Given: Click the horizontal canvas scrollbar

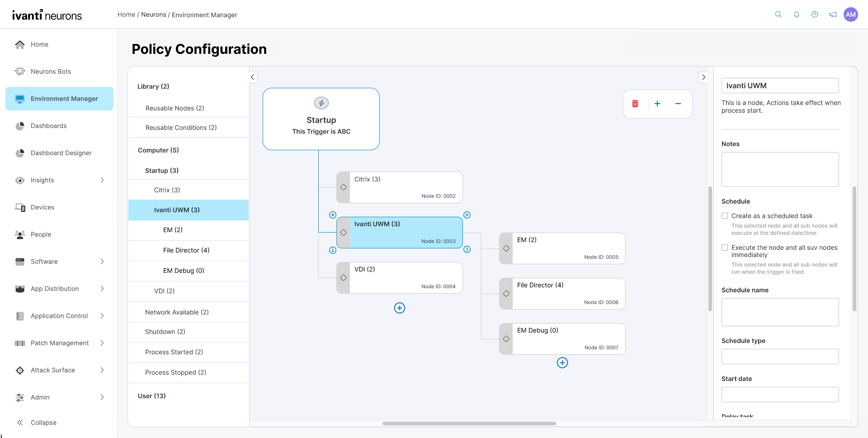Looking at the screenshot, I should tap(469, 424).
